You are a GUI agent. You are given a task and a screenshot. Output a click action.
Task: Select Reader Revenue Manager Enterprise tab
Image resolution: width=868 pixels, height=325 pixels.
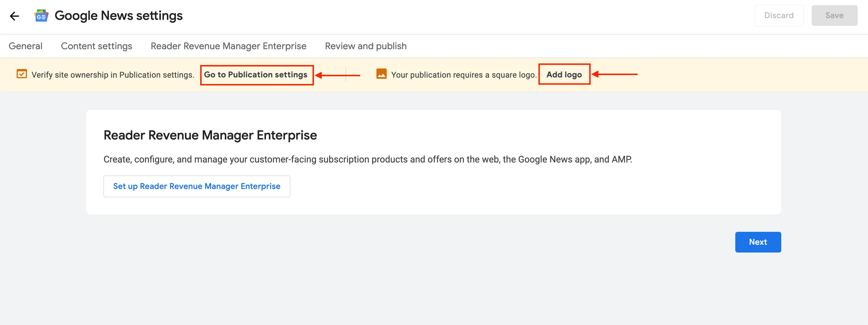[228, 46]
